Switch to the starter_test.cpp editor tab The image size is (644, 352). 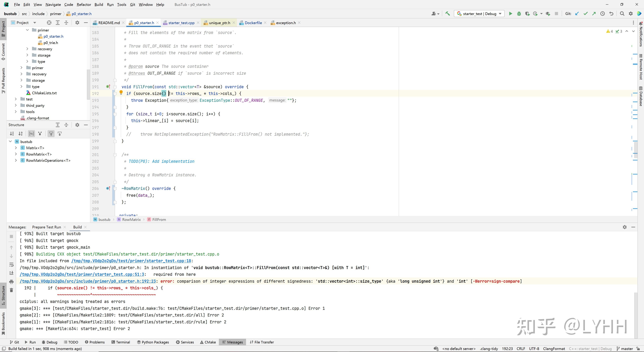point(181,23)
